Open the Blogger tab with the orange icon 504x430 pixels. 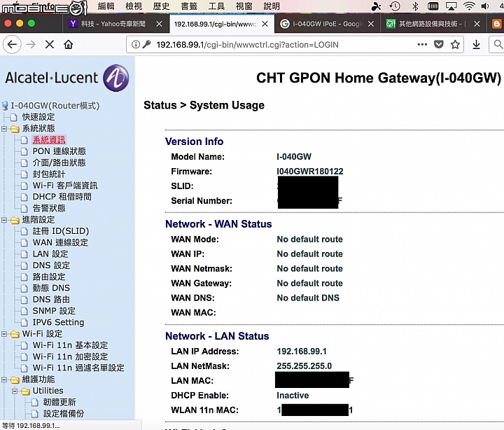coord(496,24)
